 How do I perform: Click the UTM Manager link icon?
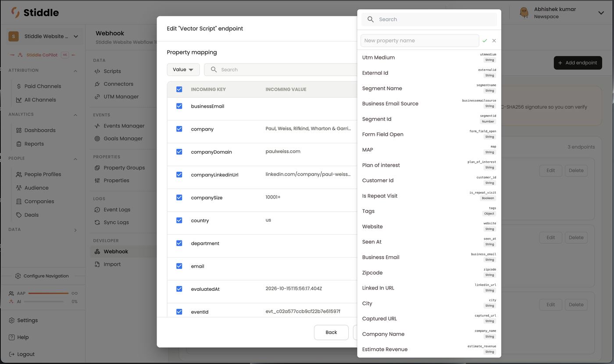pyautogui.click(x=97, y=97)
